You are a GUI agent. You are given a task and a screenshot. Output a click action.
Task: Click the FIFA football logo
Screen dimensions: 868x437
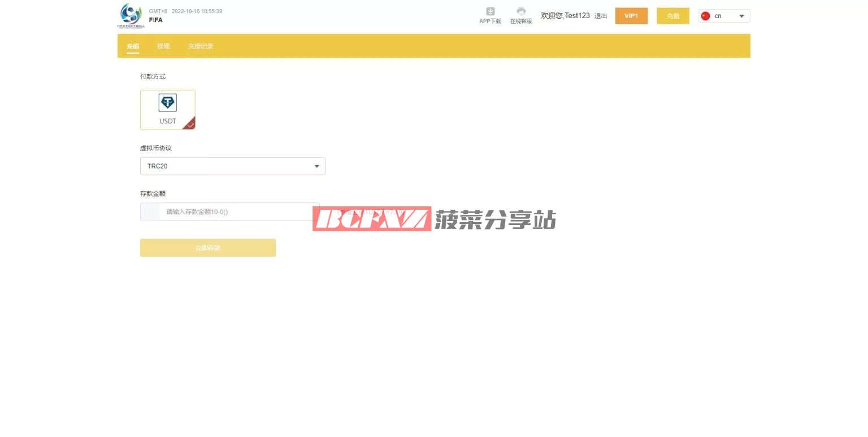(131, 15)
